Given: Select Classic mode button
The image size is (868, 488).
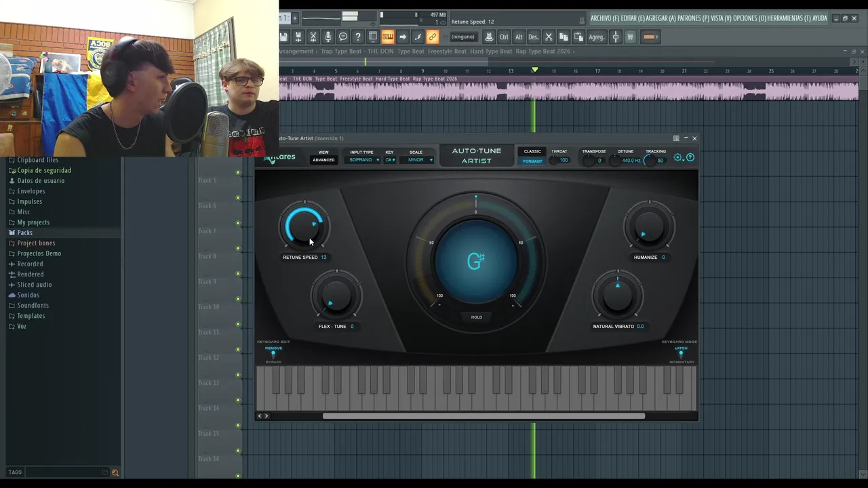Looking at the screenshot, I should [x=532, y=152].
